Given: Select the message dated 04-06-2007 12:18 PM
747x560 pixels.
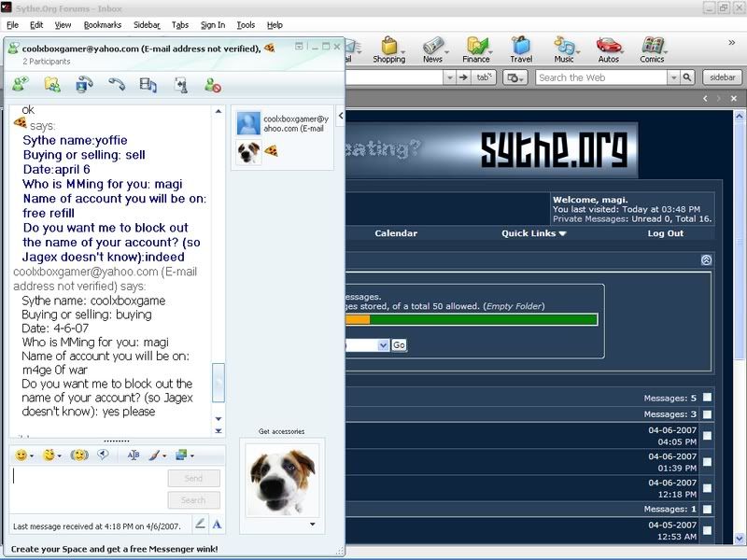Looking at the screenshot, I should click(x=708, y=488).
